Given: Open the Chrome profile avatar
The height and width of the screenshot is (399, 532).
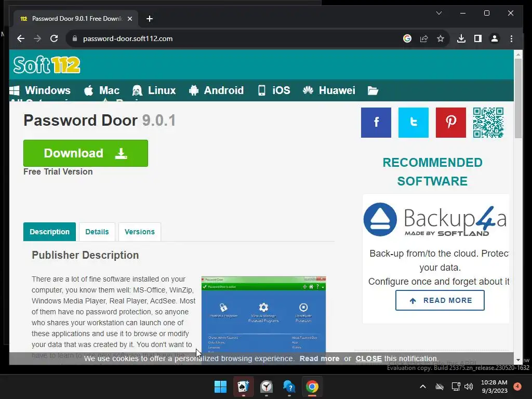Looking at the screenshot, I should (495, 38).
